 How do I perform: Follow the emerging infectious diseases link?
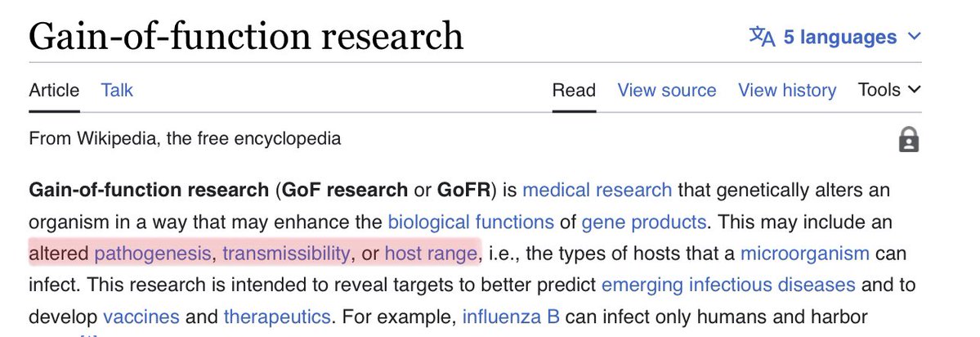[x=728, y=285]
